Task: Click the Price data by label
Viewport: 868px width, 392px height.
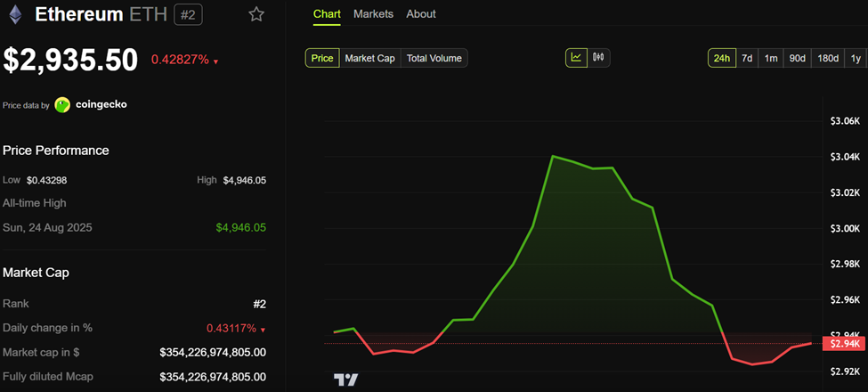Action: [x=26, y=104]
